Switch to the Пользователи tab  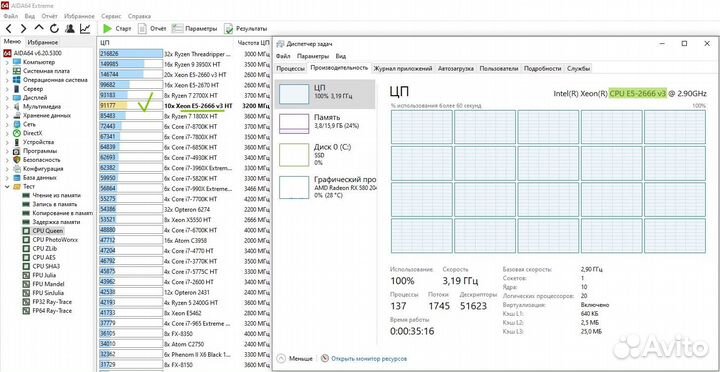click(x=499, y=68)
